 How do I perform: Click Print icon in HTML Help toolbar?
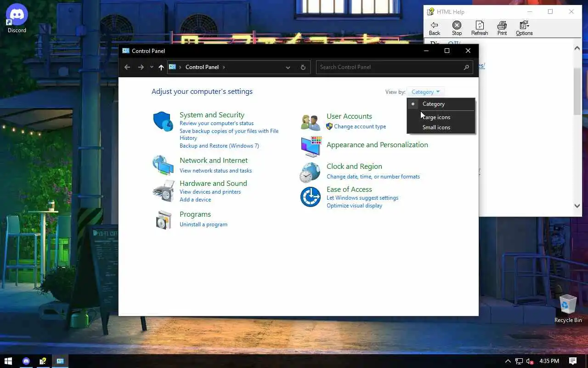tap(502, 28)
